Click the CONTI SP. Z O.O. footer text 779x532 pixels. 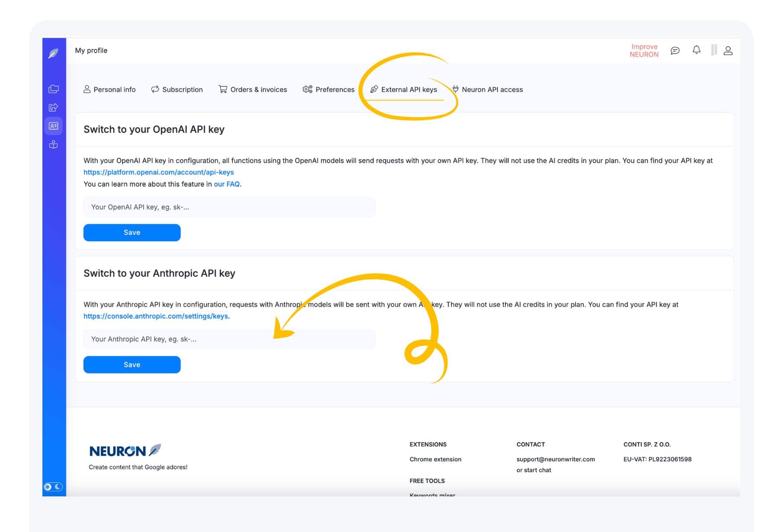(x=647, y=445)
